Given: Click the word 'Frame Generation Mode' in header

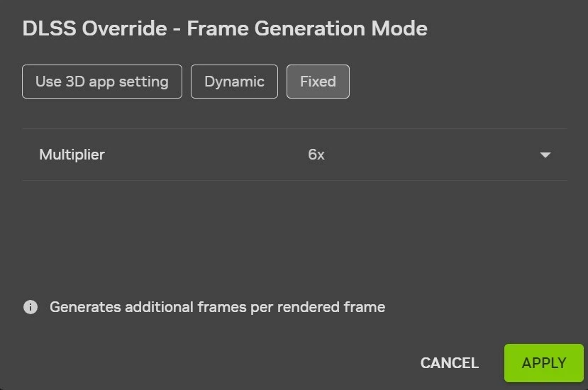Looking at the screenshot, I should pos(307,29).
